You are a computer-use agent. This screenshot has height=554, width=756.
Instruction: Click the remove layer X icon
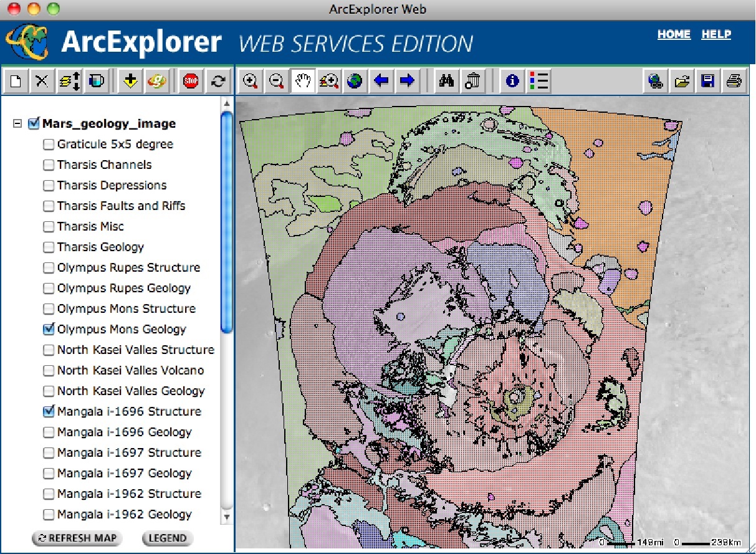pos(42,81)
